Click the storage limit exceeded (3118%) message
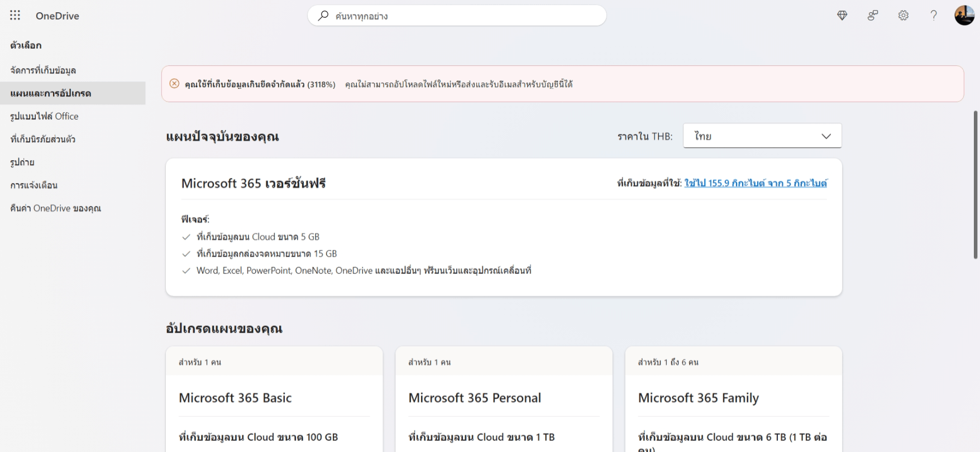The height and width of the screenshot is (452, 980). pos(260,84)
